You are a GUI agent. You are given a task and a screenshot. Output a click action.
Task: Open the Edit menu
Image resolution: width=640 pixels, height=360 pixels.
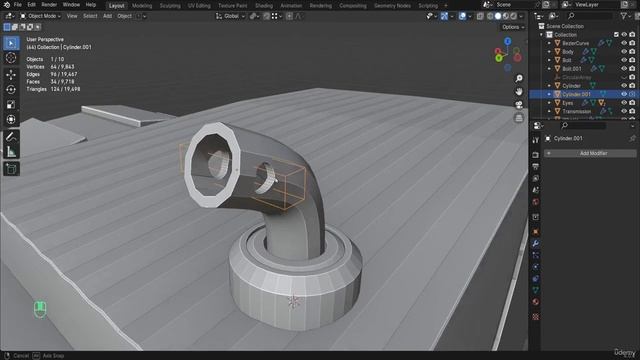(31, 5)
